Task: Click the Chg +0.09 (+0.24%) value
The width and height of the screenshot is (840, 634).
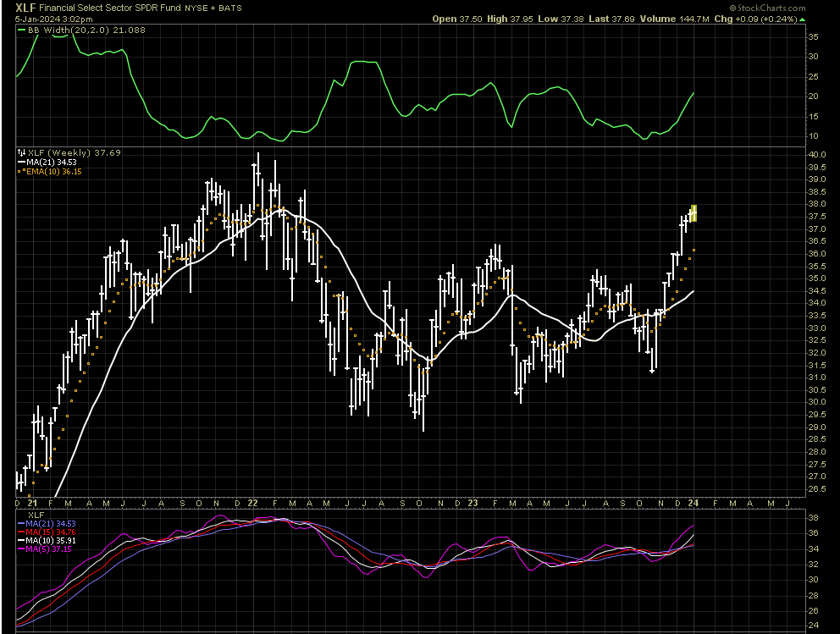Action: [756, 19]
